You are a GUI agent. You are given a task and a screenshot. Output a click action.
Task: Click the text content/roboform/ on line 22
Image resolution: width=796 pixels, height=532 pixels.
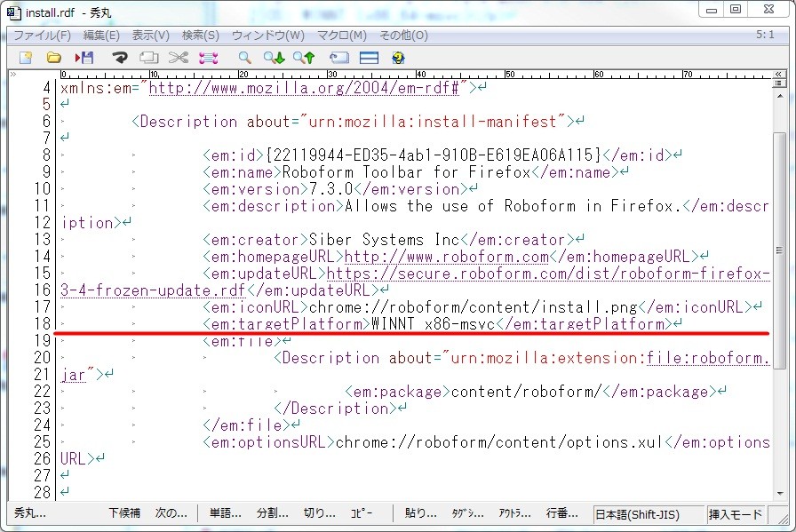point(527,392)
